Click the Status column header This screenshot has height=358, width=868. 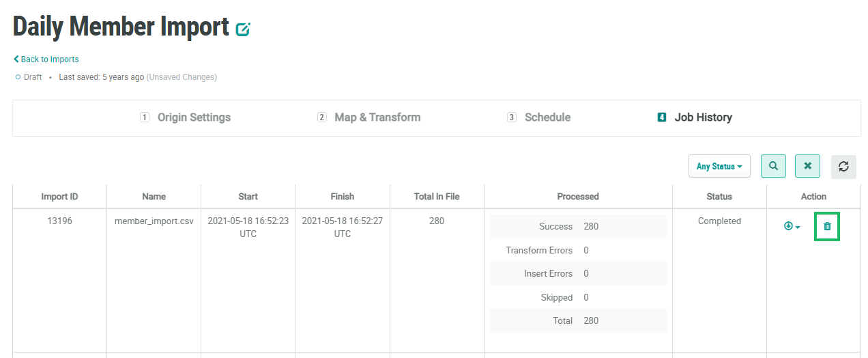pyautogui.click(x=719, y=197)
